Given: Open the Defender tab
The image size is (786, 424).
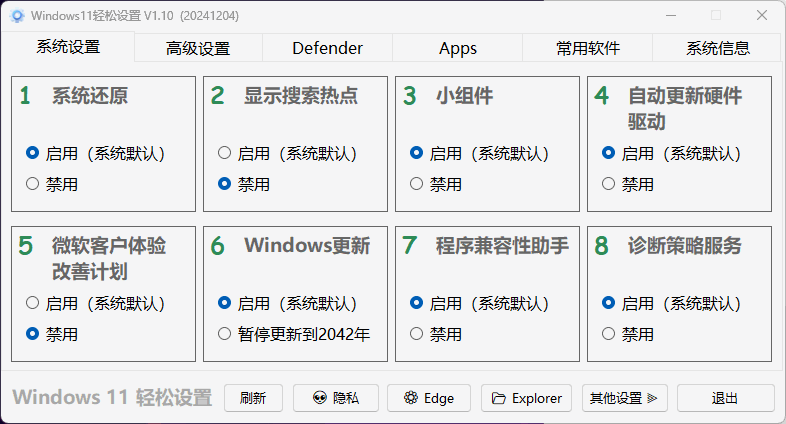Looking at the screenshot, I should (327, 48).
